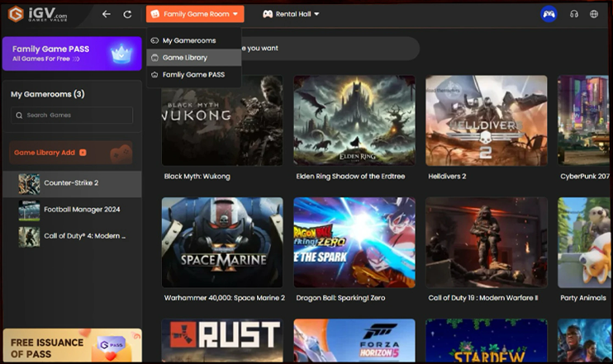Click the globe language icon
The width and height of the screenshot is (613, 364).
(594, 14)
